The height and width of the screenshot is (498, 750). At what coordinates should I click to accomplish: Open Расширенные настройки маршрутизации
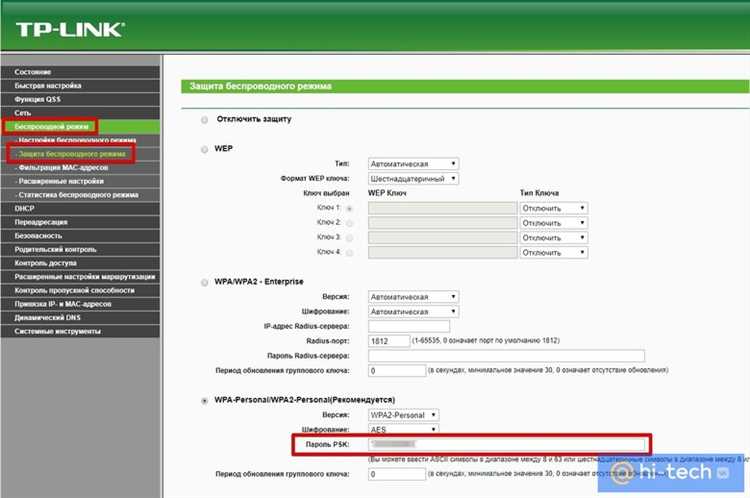80,277
